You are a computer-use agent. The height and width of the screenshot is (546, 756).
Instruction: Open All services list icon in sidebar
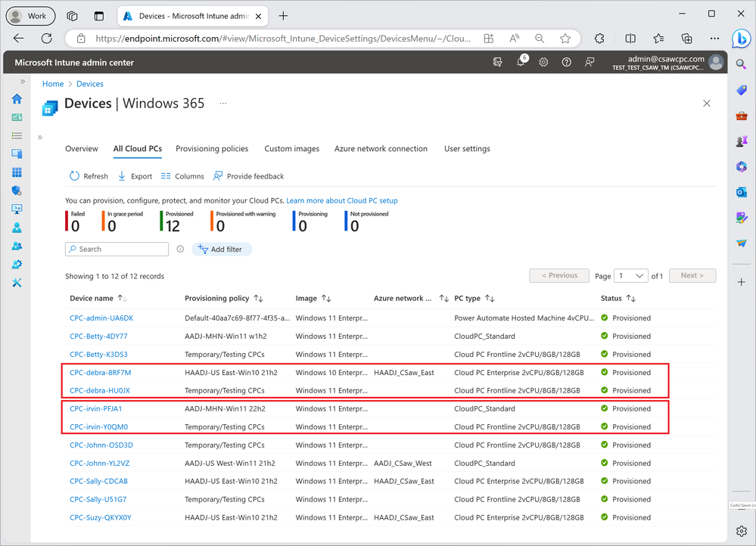pyautogui.click(x=17, y=135)
